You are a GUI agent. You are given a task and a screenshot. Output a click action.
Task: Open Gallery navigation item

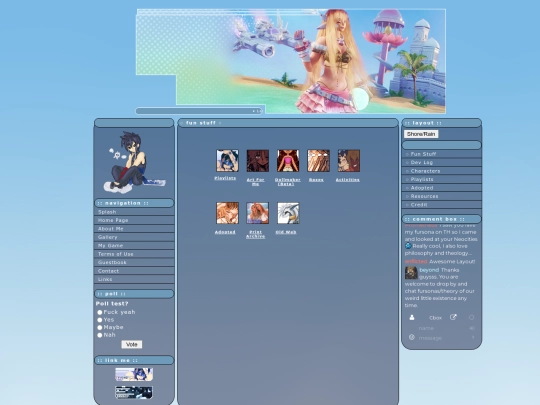point(134,237)
